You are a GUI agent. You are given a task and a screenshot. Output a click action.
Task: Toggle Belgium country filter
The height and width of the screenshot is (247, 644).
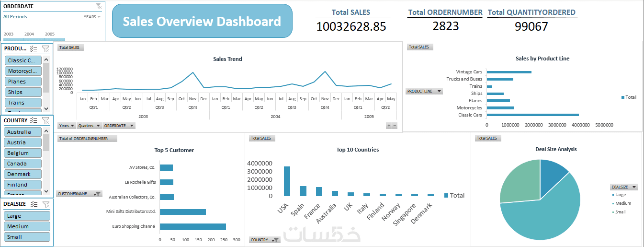pyautogui.click(x=23, y=153)
